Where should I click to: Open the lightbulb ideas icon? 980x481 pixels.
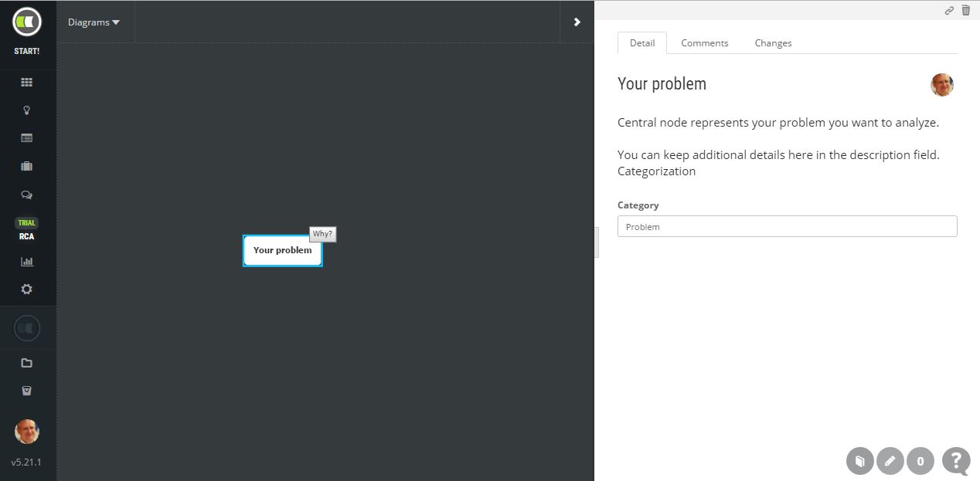pos(27,110)
